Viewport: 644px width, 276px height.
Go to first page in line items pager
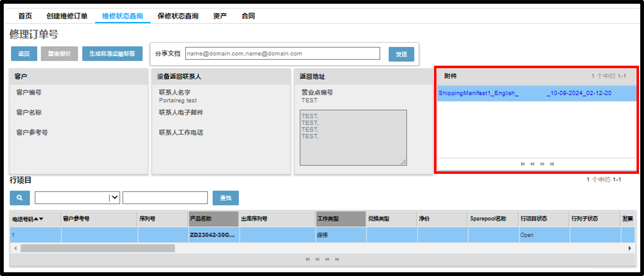click(x=307, y=259)
